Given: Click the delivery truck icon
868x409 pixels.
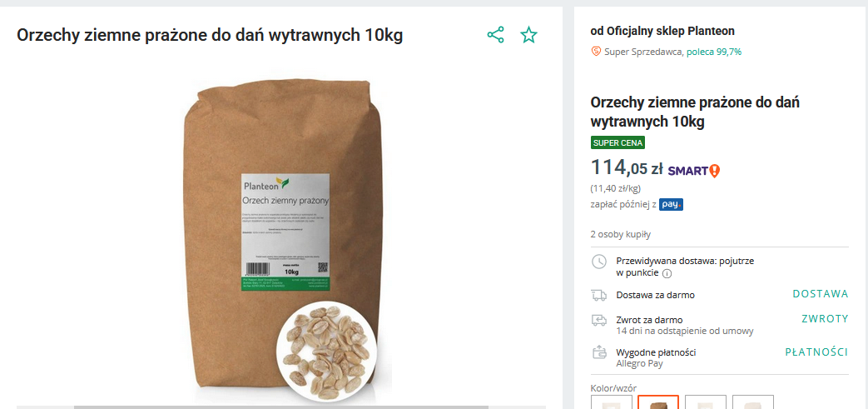Looking at the screenshot, I should (x=599, y=296).
